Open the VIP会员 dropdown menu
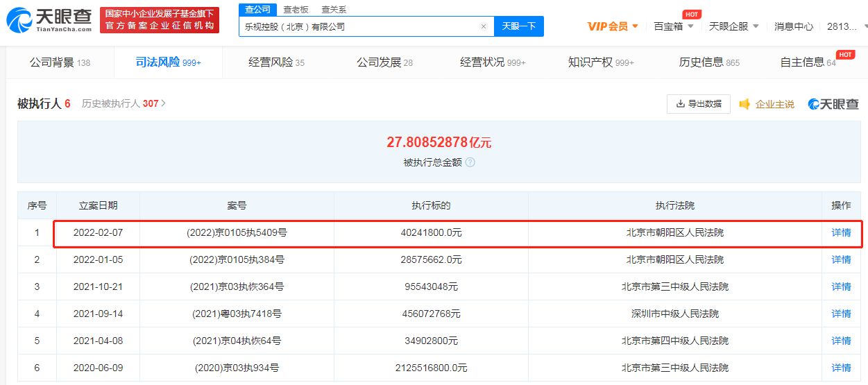The height and width of the screenshot is (385, 868). tap(613, 26)
